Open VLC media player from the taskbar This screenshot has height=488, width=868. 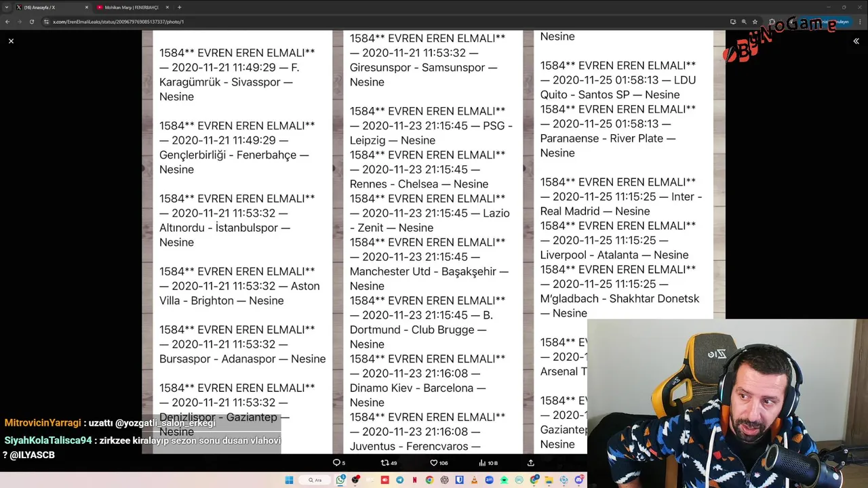[474, 480]
